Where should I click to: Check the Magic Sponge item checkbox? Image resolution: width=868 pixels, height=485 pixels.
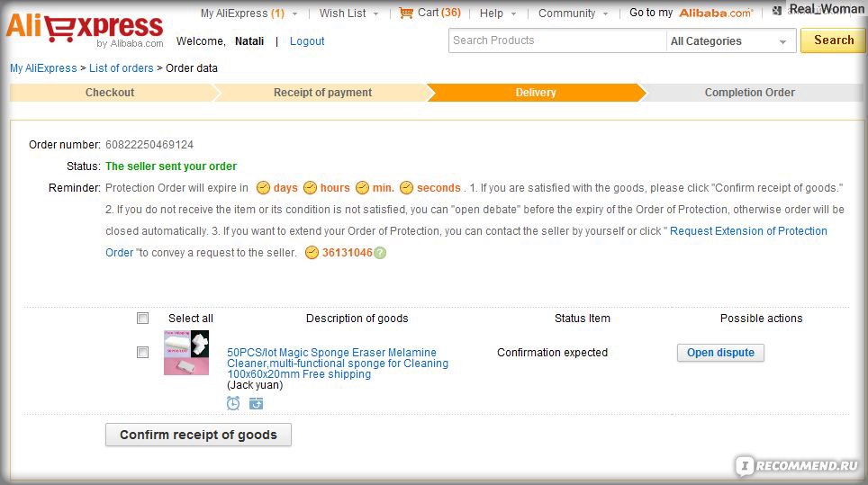point(143,352)
